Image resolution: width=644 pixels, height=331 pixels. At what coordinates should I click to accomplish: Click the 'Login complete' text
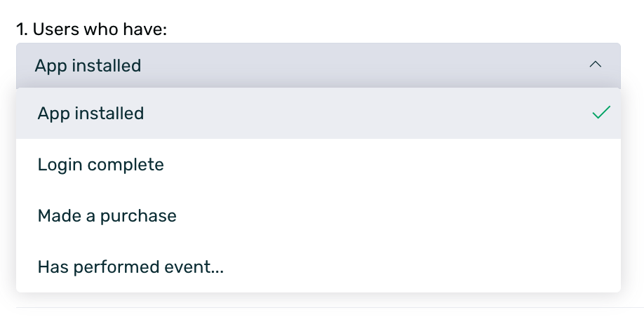100,165
